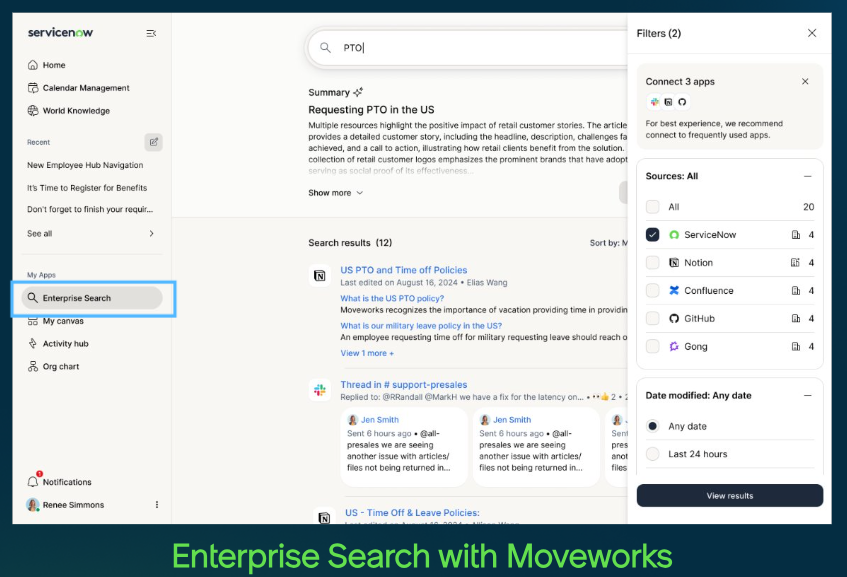The height and width of the screenshot is (577, 847).
Task: Check the GitHub source checkbox
Action: pos(653,318)
